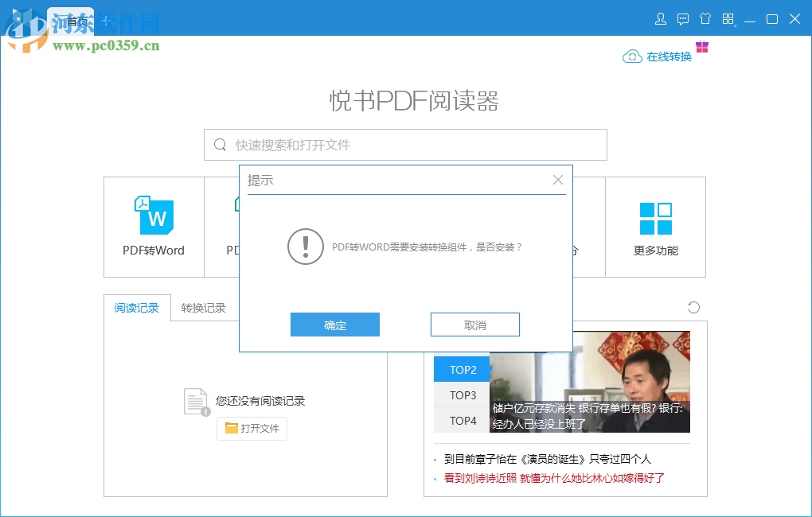Click the empty document record icon
The width and height of the screenshot is (812, 517).
(x=197, y=402)
